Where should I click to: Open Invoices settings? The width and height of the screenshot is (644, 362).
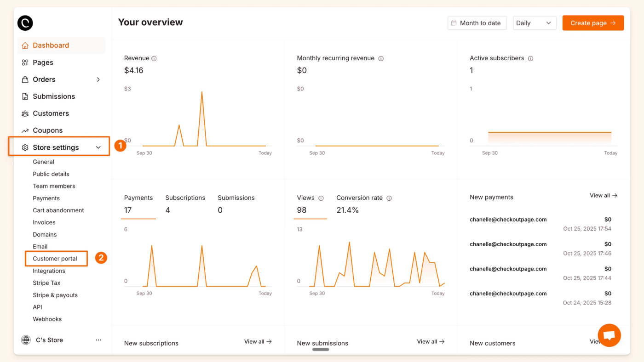(x=44, y=222)
